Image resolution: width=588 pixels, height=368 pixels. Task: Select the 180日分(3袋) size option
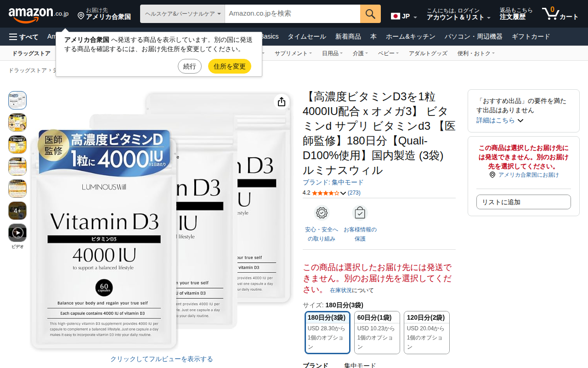pos(328,333)
